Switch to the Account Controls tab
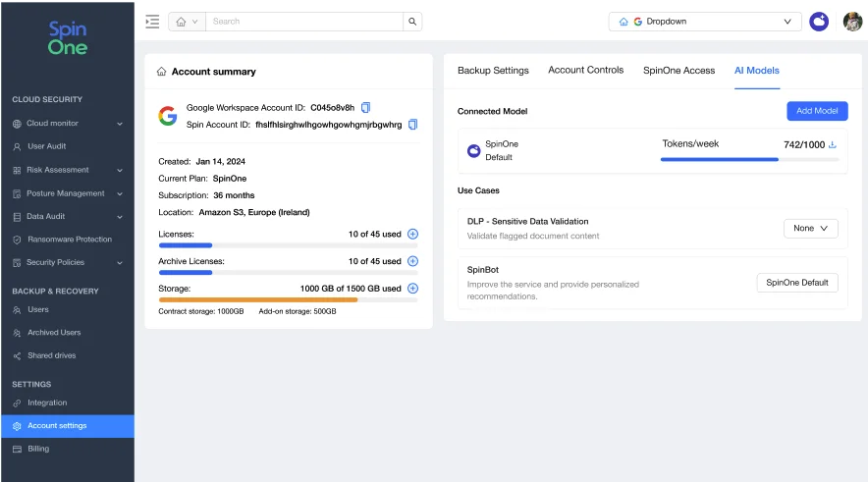The width and height of the screenshot is (868, 482). point(585,70)
